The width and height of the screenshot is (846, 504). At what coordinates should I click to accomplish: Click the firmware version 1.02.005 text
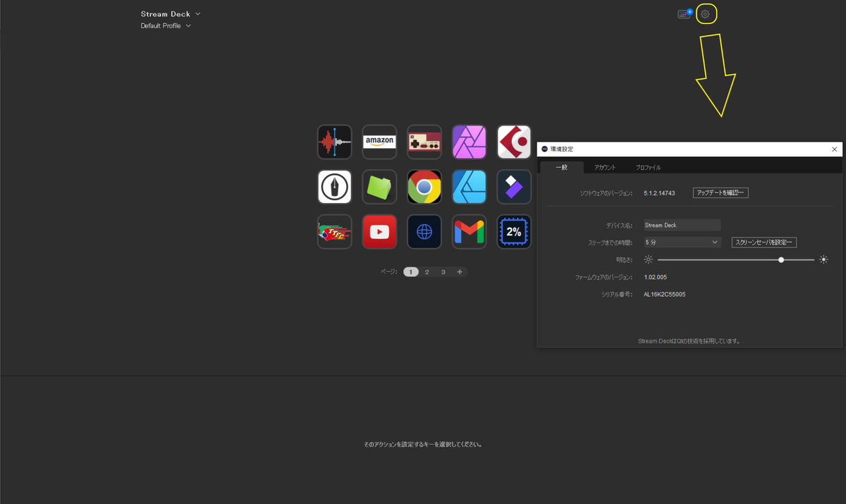pyautogui.click(x=656, y=278)
